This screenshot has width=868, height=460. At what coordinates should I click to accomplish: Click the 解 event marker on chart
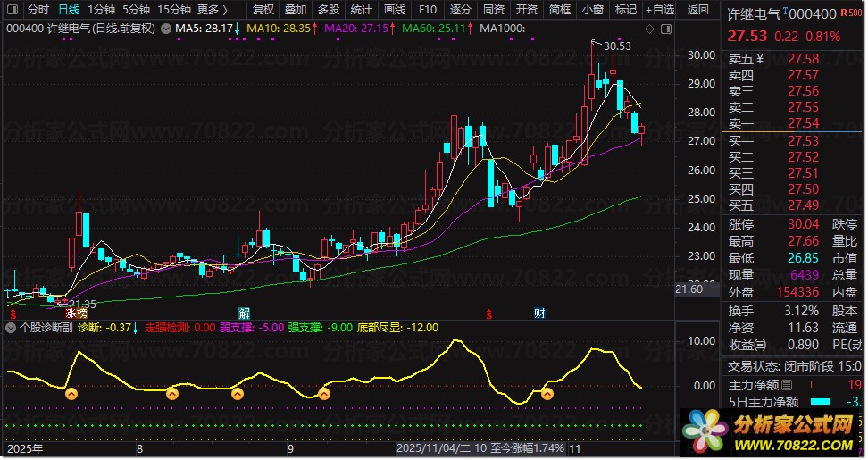click(244, 314)
